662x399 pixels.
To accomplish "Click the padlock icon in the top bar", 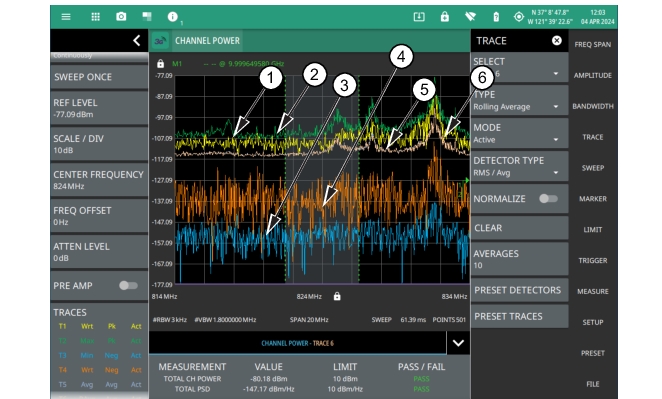I will [x=445, y=16].
